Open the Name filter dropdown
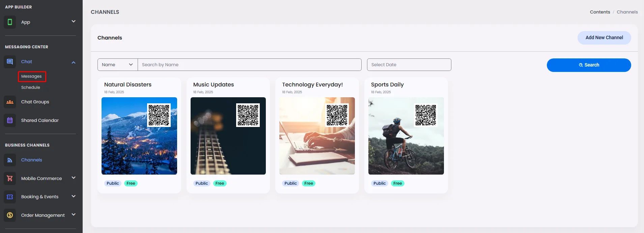The height and width of the screenshot is (233, 644). tap(117, 64)
